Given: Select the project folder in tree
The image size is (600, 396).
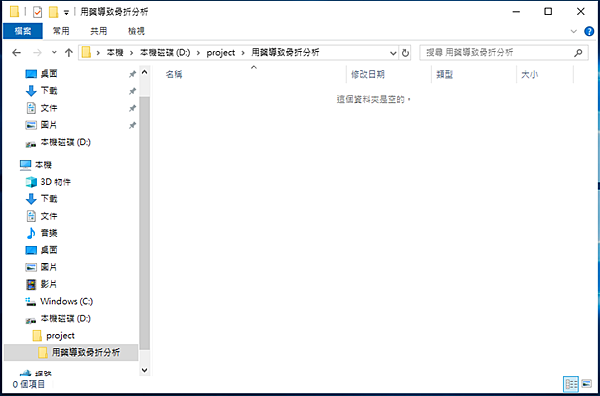Looking at the screenshot, I should [x=60, y=336].
